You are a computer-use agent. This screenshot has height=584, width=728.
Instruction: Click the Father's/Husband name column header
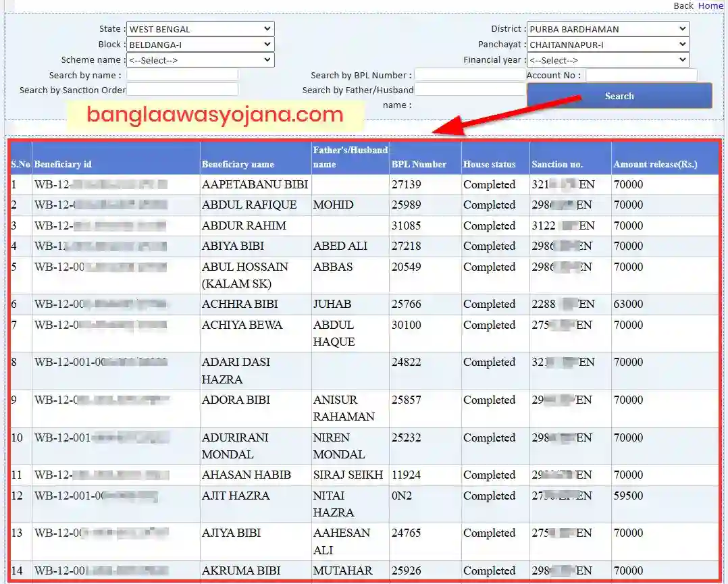coord(350,157)
